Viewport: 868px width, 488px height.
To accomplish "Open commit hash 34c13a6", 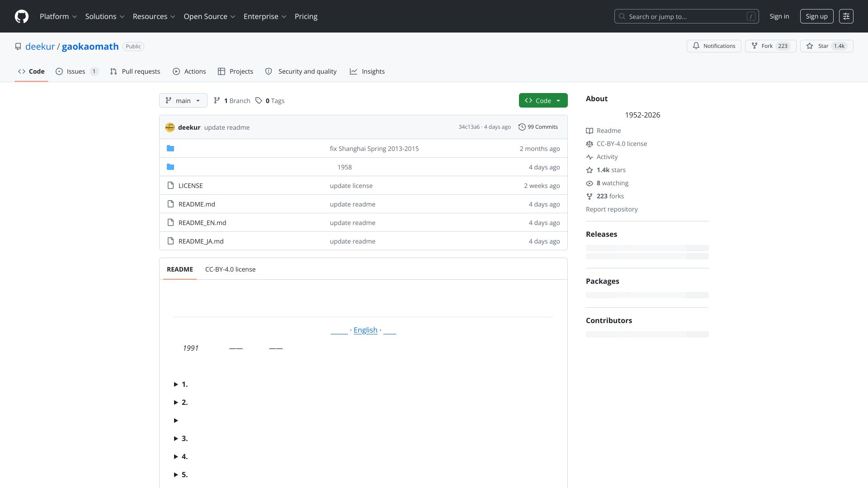I will click(x=469, y=127).
